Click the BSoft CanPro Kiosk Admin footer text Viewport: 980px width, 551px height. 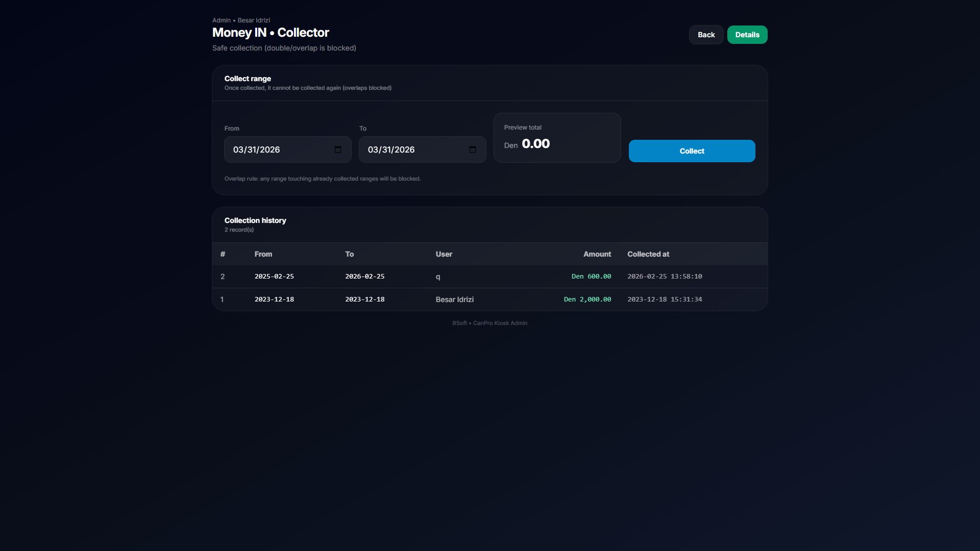click(489, 322)
